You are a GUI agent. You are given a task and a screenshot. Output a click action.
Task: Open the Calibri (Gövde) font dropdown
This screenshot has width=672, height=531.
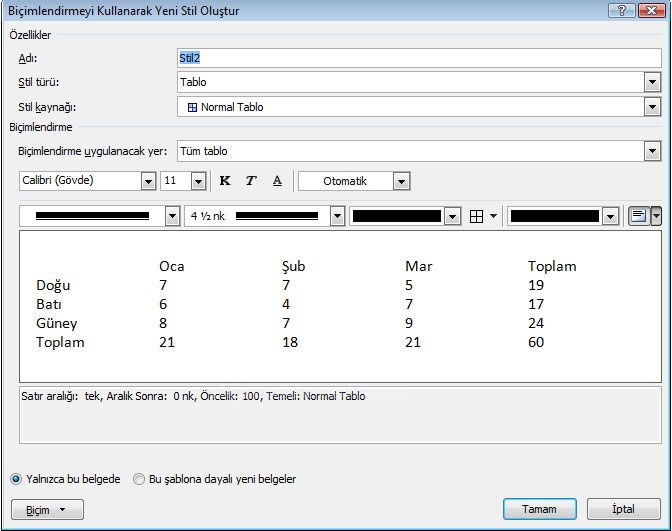coord(148,181)
